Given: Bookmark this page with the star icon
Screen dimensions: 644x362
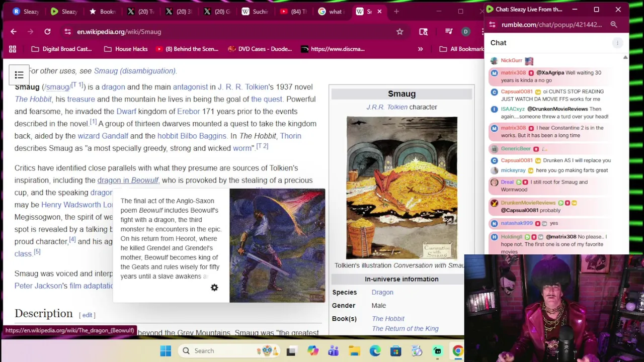Looking at the screenshot, I should 399,32.
